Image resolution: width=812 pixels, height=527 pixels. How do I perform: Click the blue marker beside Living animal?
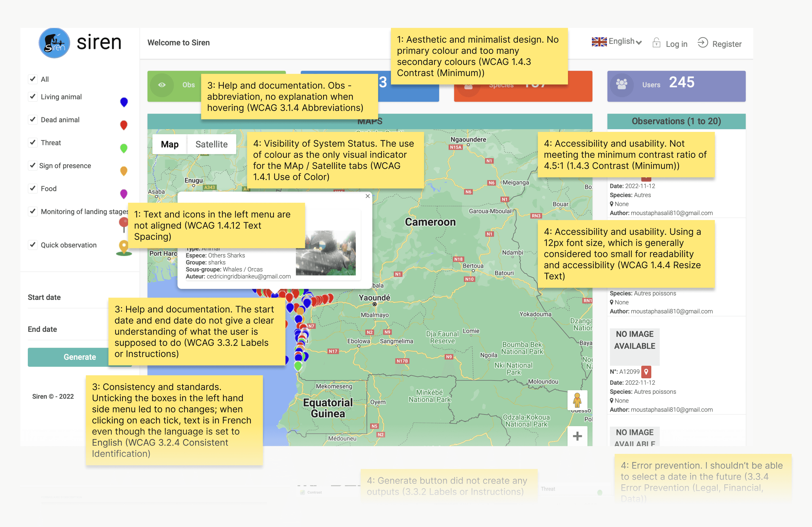tap(124, 102)
